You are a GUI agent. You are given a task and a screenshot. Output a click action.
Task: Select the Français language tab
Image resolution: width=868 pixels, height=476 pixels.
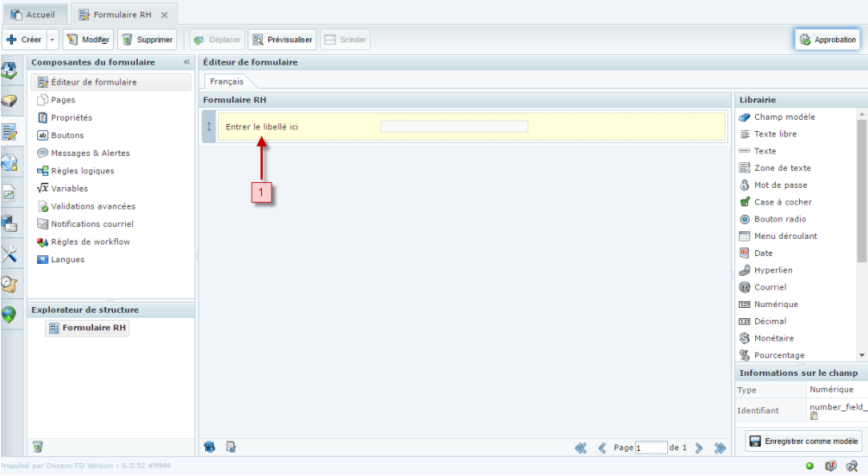pos(227,81)
